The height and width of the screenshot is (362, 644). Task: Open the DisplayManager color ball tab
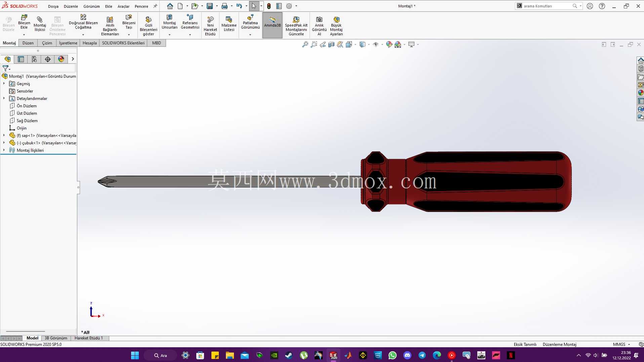pyautogui.click(x=61, y=59)
